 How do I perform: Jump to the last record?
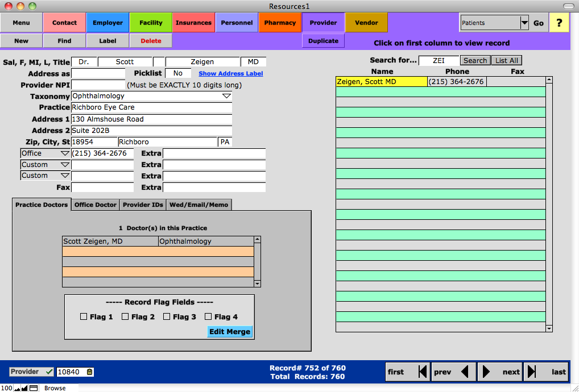coord(547,372)
